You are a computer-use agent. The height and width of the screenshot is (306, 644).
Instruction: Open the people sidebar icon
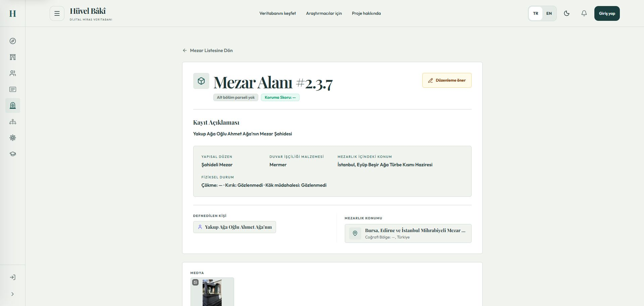click(13, 73)
